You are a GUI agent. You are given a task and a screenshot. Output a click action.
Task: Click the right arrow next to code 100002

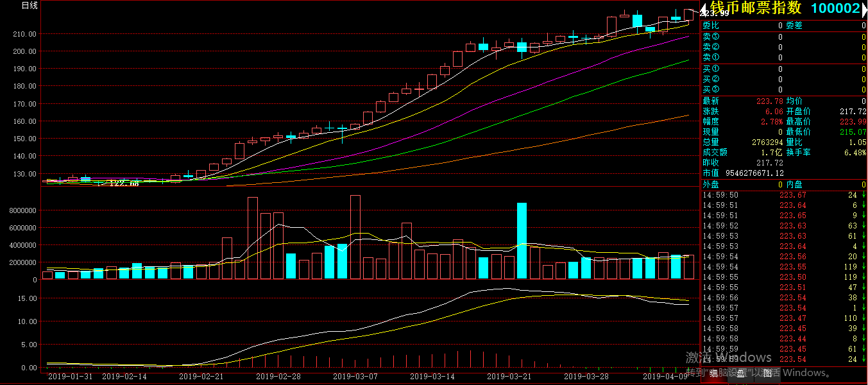click(864, 8)
